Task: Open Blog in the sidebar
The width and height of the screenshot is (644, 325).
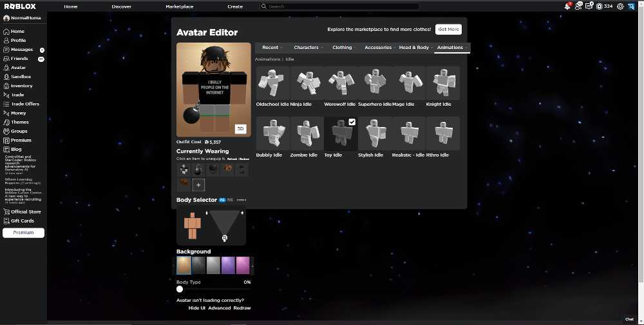Action: pyautogui.click(x=12, y=150)
